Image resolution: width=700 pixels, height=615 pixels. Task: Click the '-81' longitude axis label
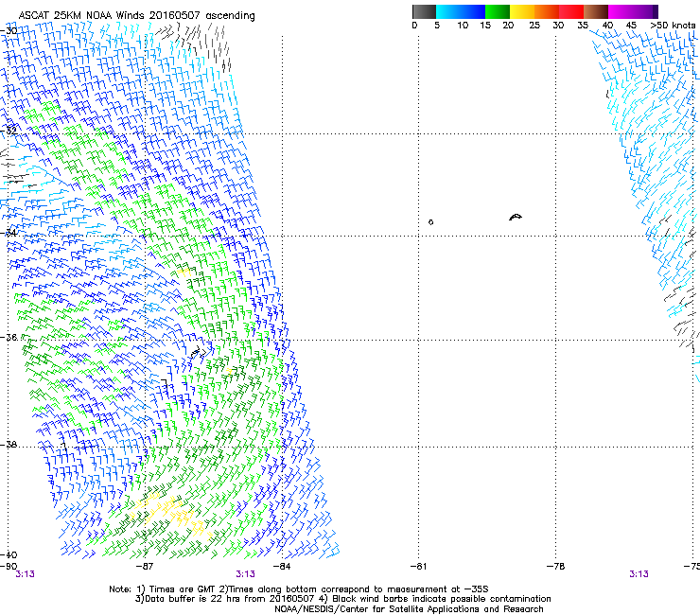[x=418, y=567]
